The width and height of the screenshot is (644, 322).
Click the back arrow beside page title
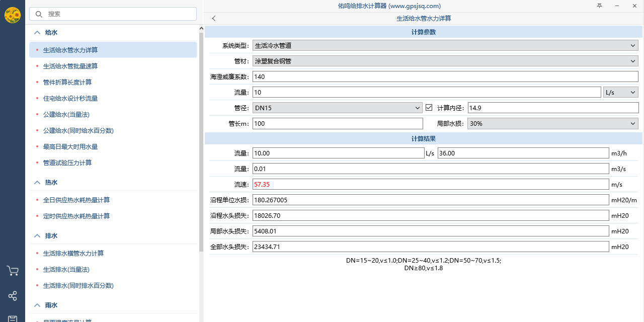[x=214, y=19]
